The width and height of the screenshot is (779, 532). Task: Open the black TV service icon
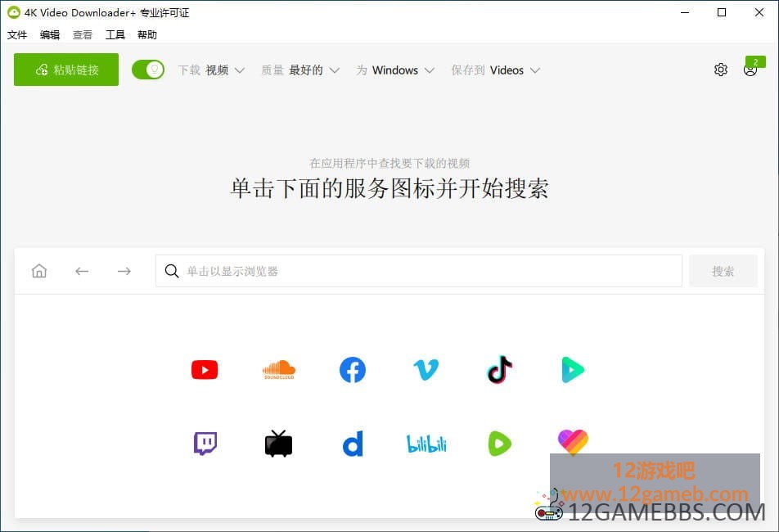point(279,444)
